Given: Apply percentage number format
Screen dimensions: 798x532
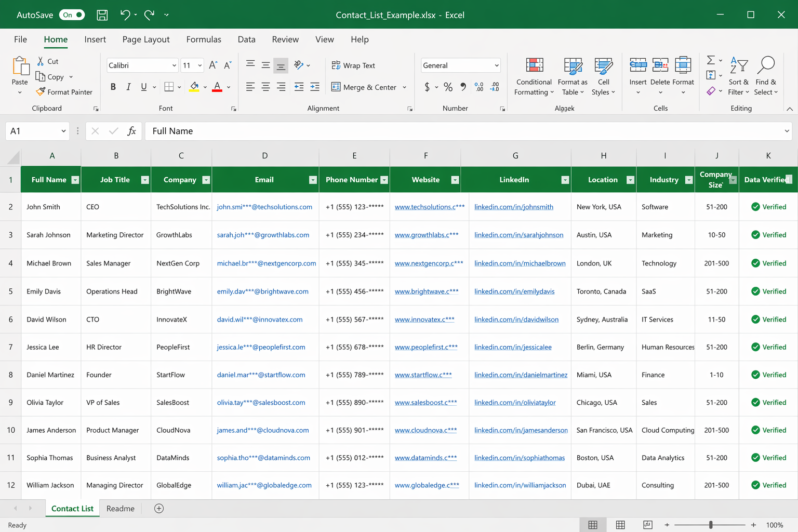Looking at the screenshot, I should point(448,87).
